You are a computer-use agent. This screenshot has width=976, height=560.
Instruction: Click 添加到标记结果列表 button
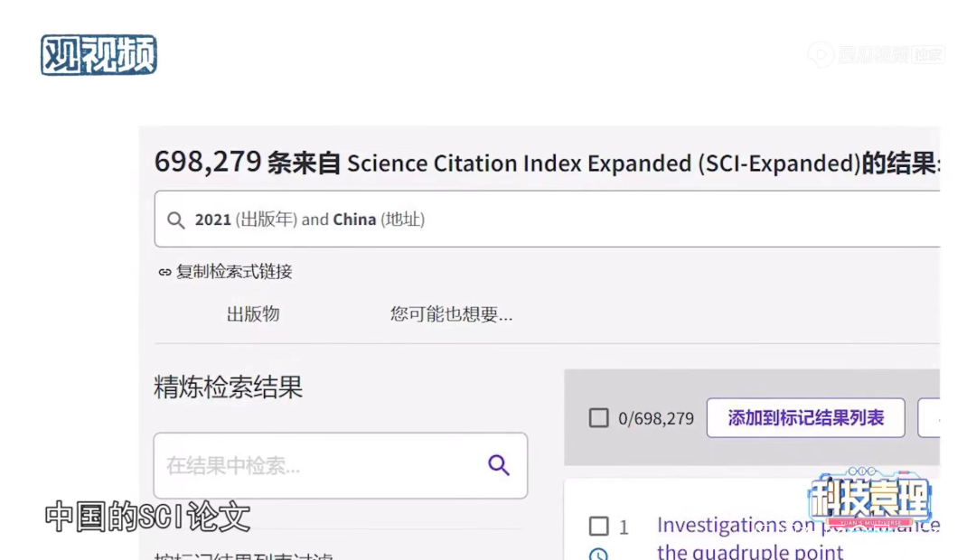point(805,417)
